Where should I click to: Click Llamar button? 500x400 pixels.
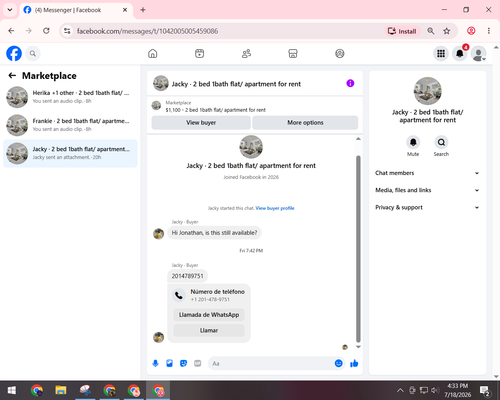tap(209, 330)
